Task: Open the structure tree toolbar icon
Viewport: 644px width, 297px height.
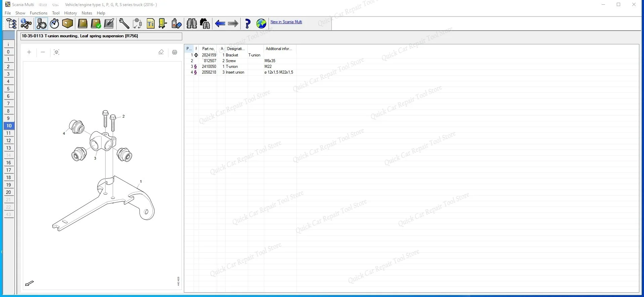Action: pyautogui.click(x=11, y=24)
